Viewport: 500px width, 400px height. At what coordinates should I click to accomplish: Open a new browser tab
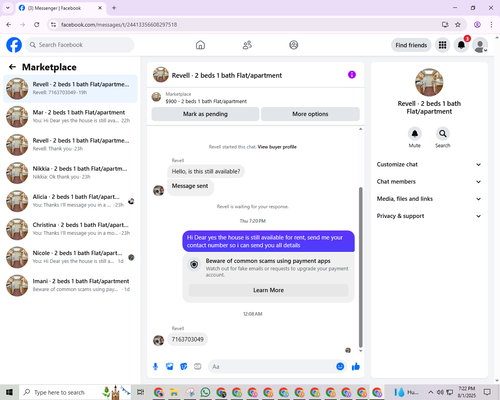click(x=114, y=8)
